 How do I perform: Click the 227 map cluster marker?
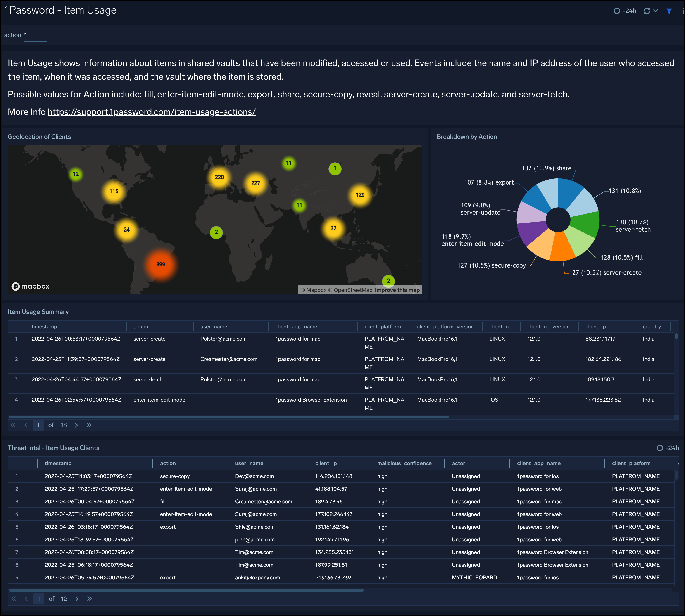coord(255,183)
